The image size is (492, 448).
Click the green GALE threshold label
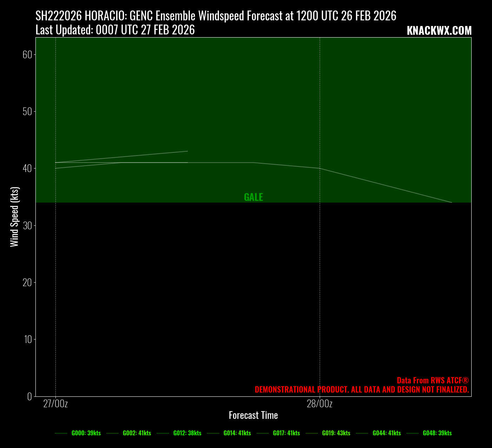tap(253, 197)
